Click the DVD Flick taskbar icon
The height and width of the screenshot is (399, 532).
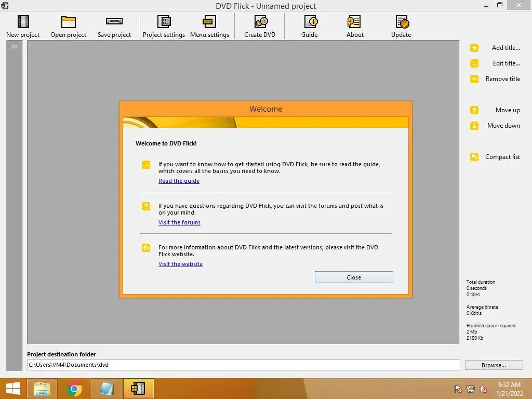(139, 389)
